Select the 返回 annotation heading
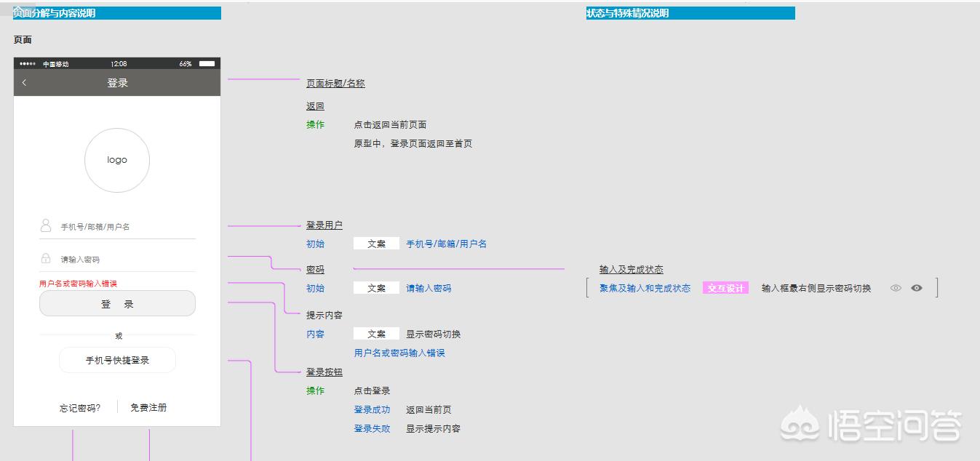This screenshot has height=461, width=980. click(315, 106)
